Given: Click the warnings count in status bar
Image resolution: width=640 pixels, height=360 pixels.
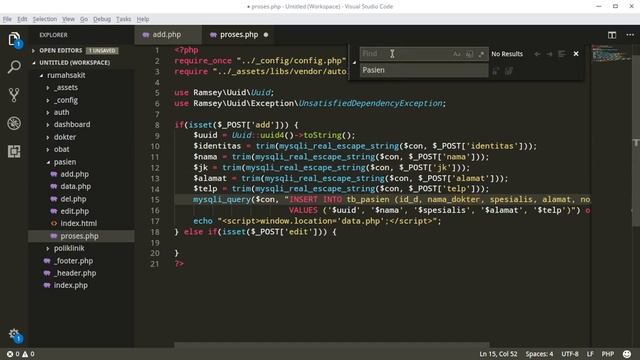Looking at the screenshot, I should point(28,354).
